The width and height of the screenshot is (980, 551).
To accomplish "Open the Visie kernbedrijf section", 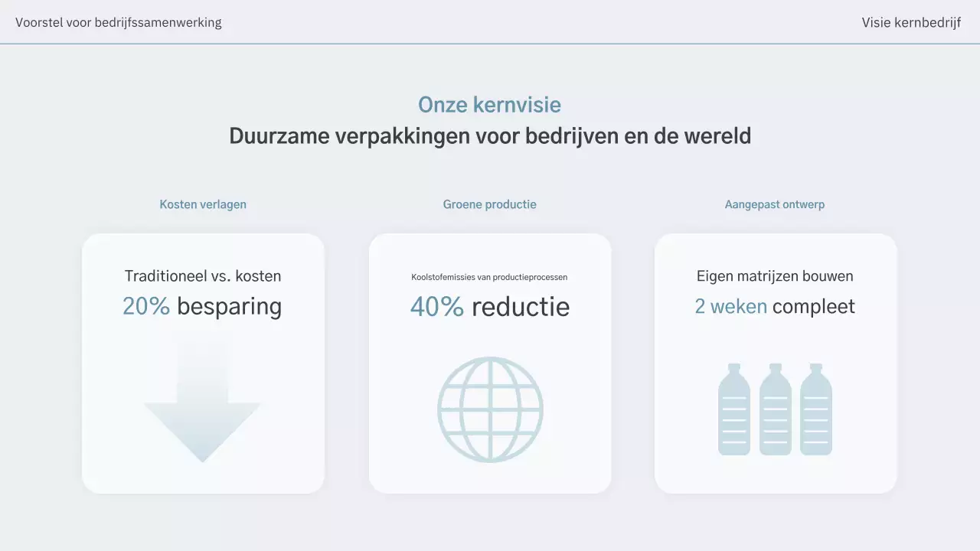I will click(x=911, y=22).
